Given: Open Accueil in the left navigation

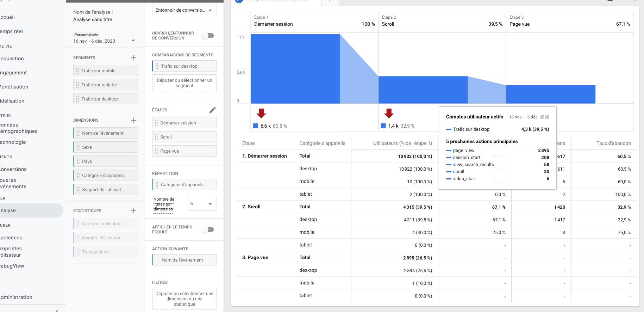Looking at the screenshot, I should [7, 17].
